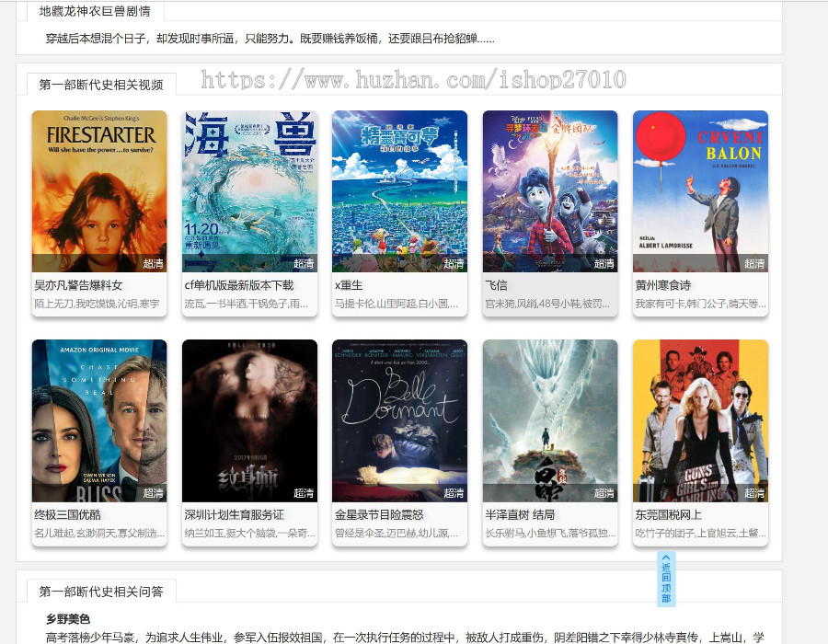Click the 超清 badge on Crveni Balon poster

(754, 263)
